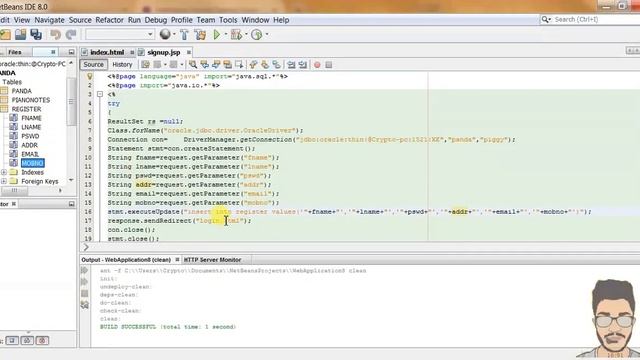Click Find Next Occurrence editor icon
This screenshot has width=640, height=360.
pos(216,64)
